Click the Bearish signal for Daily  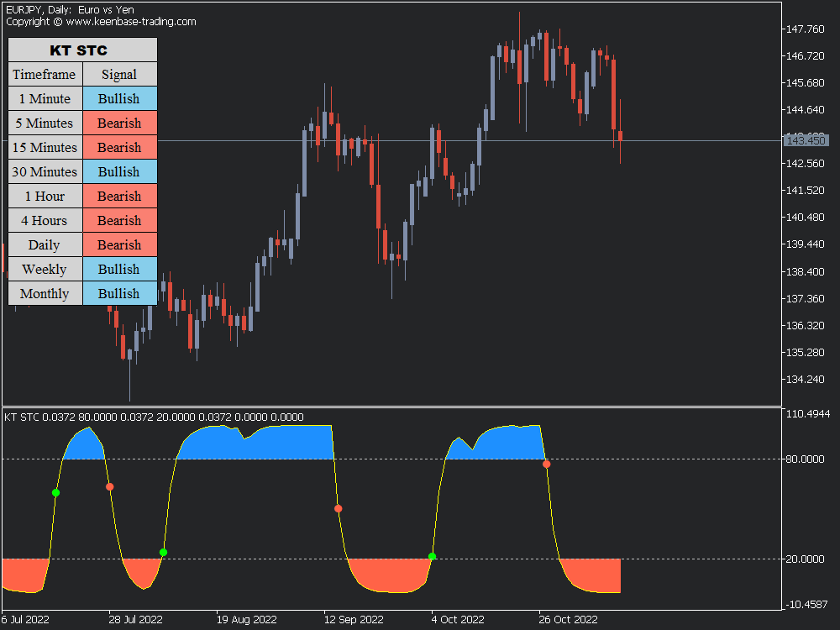[120, 244]
